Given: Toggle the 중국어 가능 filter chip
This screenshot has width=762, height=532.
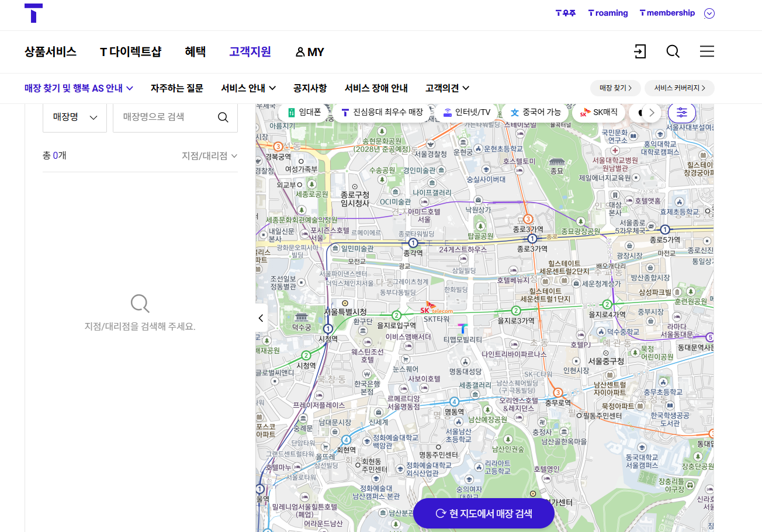Looking at the screenshot, I should (535, 112).
